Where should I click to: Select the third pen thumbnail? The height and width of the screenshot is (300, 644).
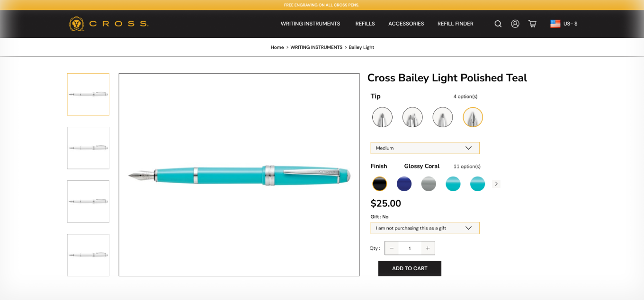[x=88, y=201]
